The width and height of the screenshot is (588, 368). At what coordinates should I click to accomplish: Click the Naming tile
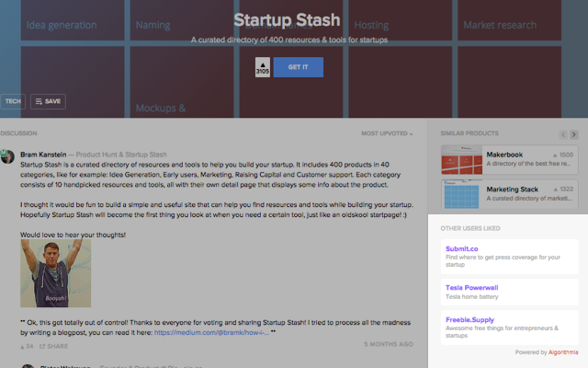tap(182, 20)
